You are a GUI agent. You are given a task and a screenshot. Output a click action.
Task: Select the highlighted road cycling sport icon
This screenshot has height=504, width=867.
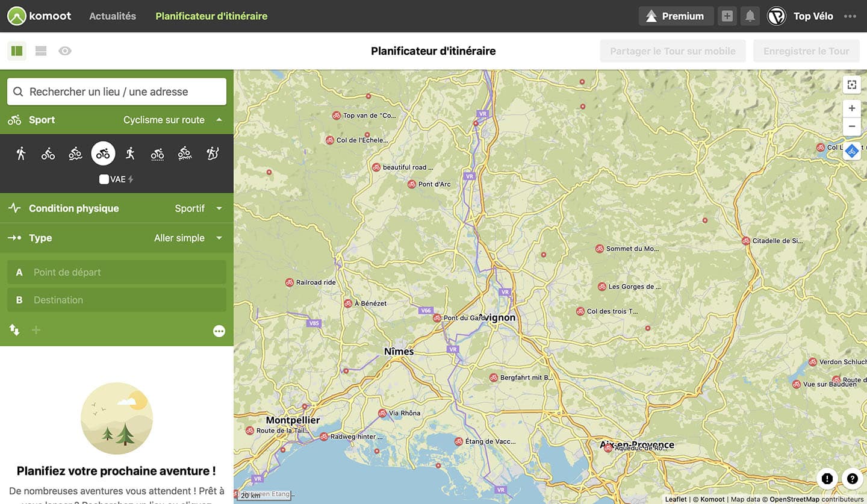tap(103, 154)
